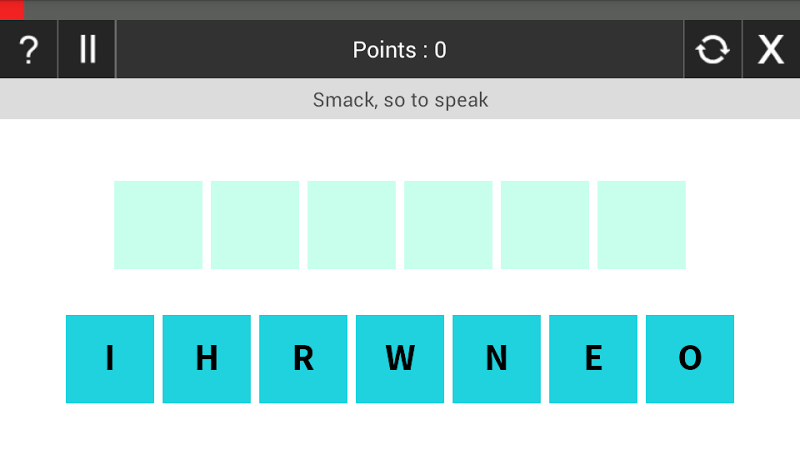Tap the fourth empty answer slot
Image resolution: width=800 pixels, height=450 pixels.
[448, 225]
